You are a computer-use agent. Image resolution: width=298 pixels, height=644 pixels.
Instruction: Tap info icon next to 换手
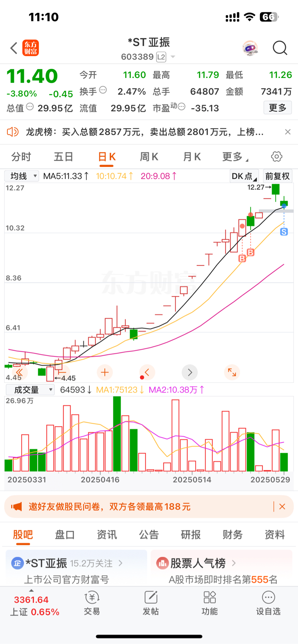(x=103, y=90)
